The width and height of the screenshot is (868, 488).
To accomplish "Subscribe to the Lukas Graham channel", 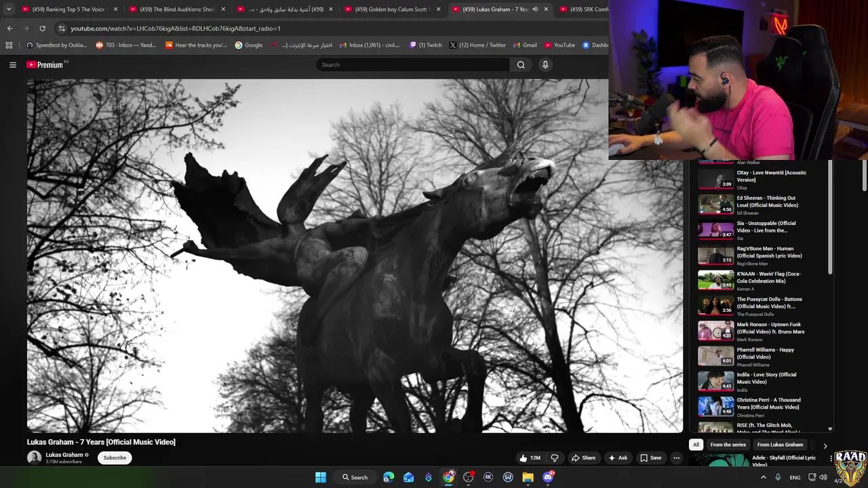I will click(115, 457).
